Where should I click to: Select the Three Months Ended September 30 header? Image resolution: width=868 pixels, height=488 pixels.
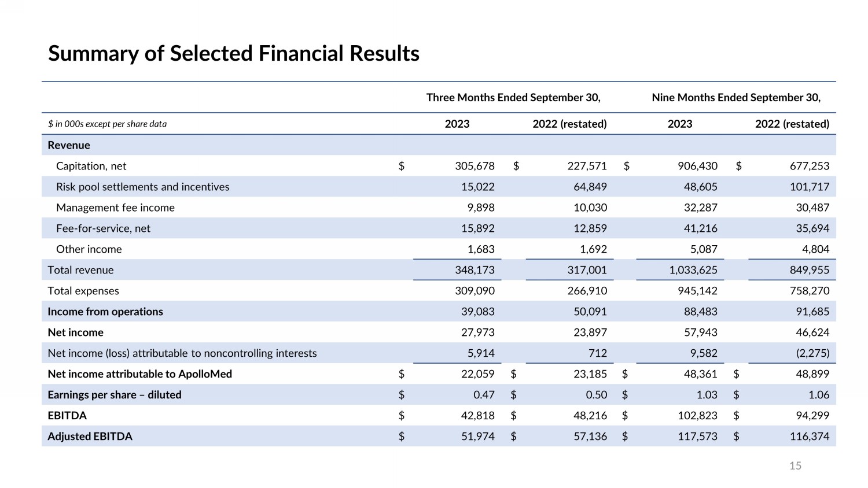coord(513,97)
